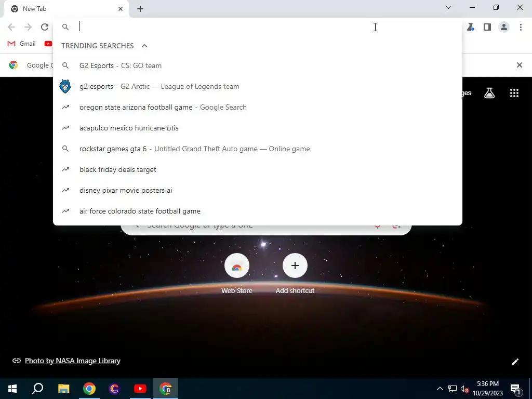Viewport: 532px width, 399px height.
Task: Open the Windows Start menu
Action: 12,389
